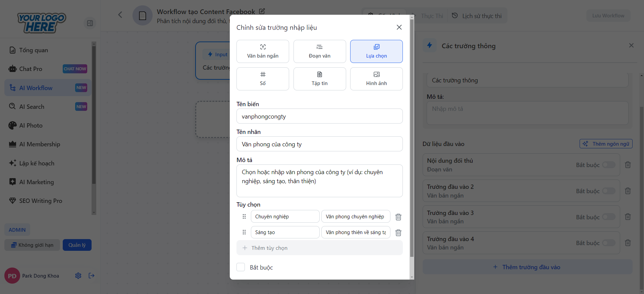The image size is (644, 294).
Task: Open Lịch sử thực thi tab
Action: [x=477, y=16]
